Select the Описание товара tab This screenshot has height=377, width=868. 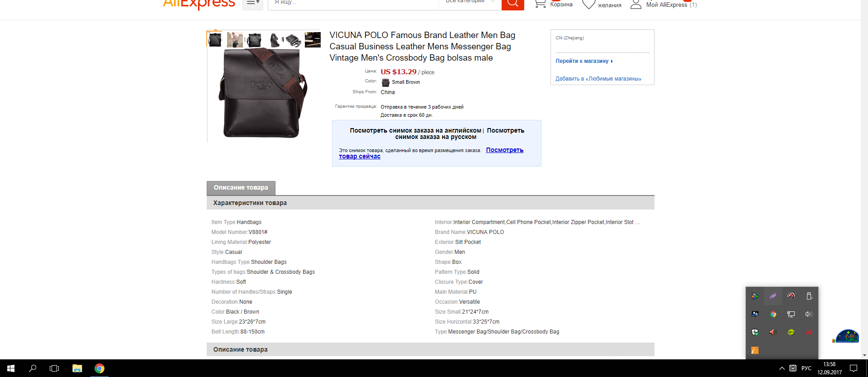pyautogui.click(x=241, y=188)
